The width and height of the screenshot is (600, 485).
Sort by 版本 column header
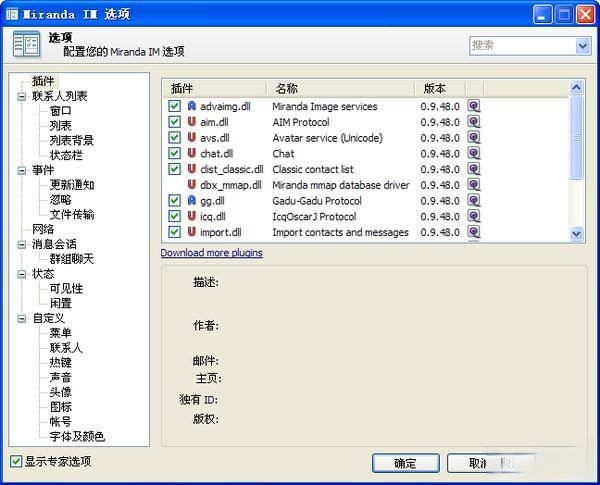click(x=440, y=88)
